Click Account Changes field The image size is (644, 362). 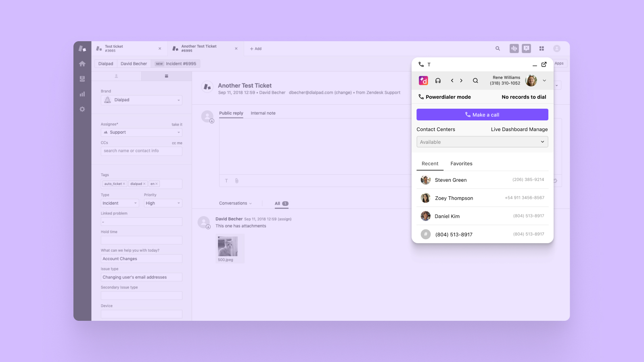pos(141,259)
